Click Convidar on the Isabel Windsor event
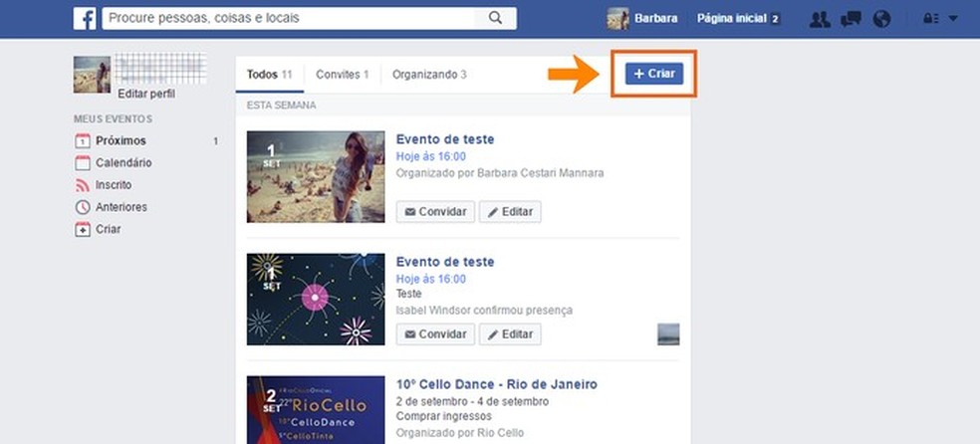Screen dimensions: 980x444 coord(435,334)
